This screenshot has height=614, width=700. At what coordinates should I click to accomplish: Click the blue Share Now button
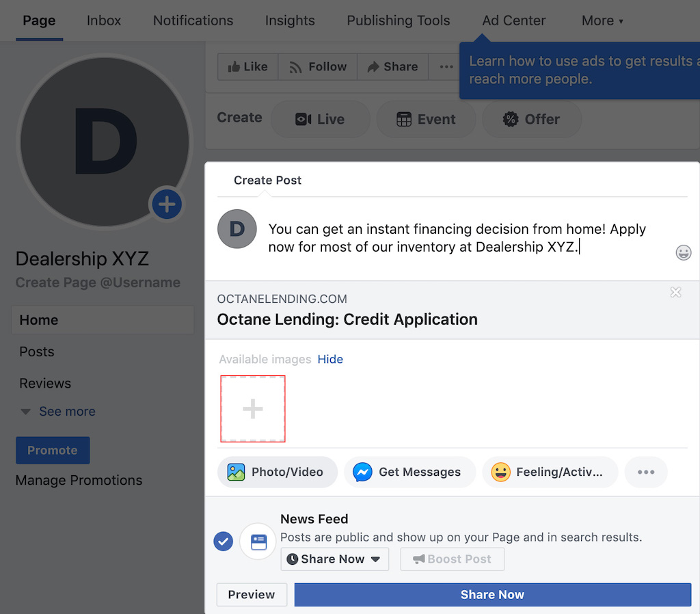click(492, 594)
